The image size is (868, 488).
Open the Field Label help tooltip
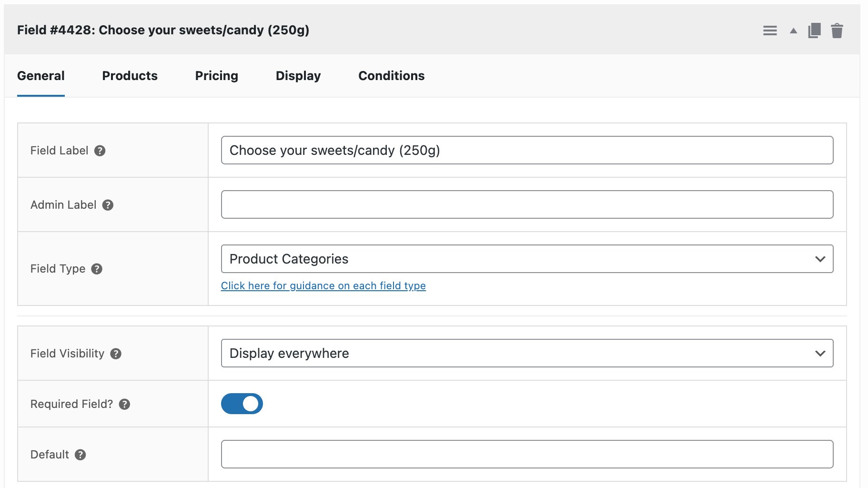tap(100, 151)
